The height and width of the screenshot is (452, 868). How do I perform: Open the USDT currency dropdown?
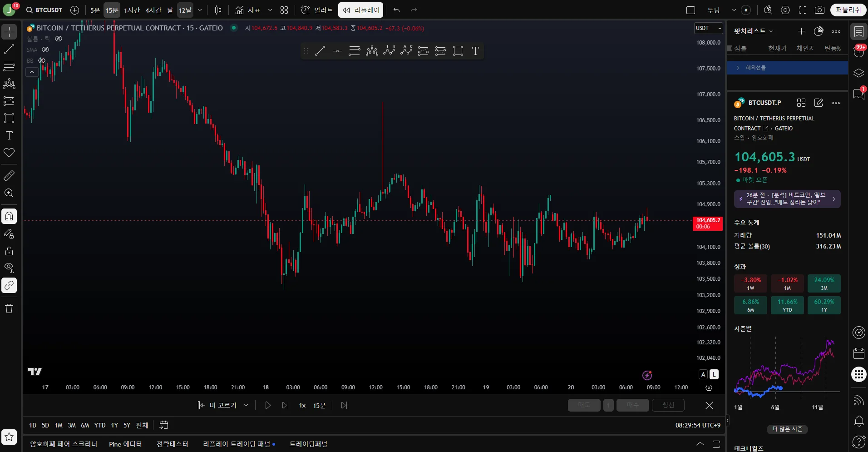coord(708,28)
